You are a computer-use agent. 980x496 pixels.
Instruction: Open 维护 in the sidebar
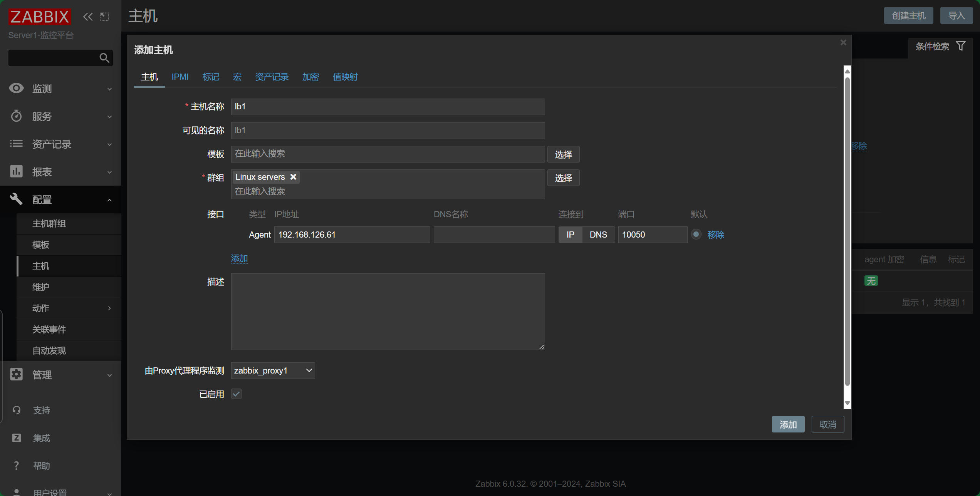[69, 287]
